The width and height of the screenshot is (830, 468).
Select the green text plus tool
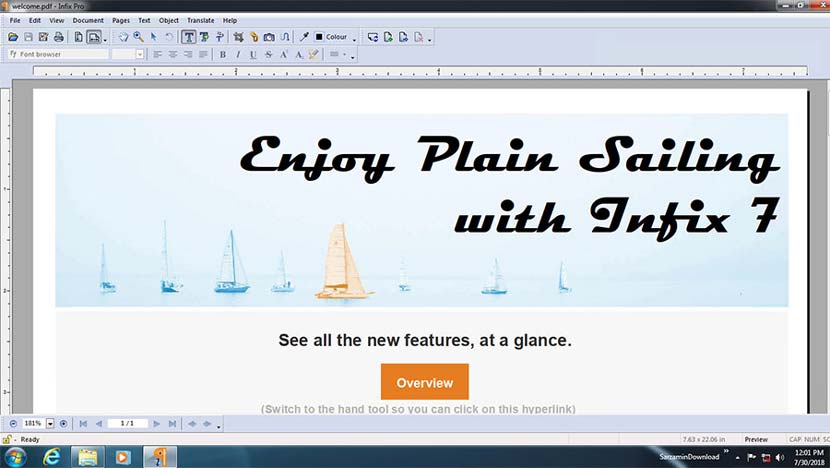pyautogui.click(x=204, y=37)
